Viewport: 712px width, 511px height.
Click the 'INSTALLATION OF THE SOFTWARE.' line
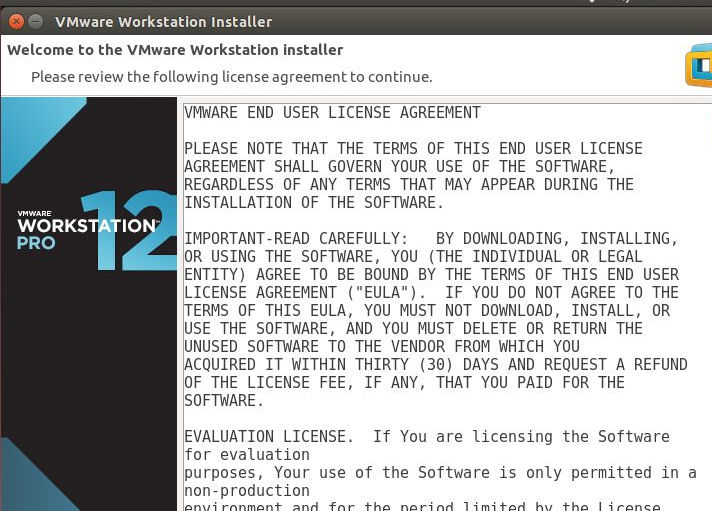coord(314,203)
